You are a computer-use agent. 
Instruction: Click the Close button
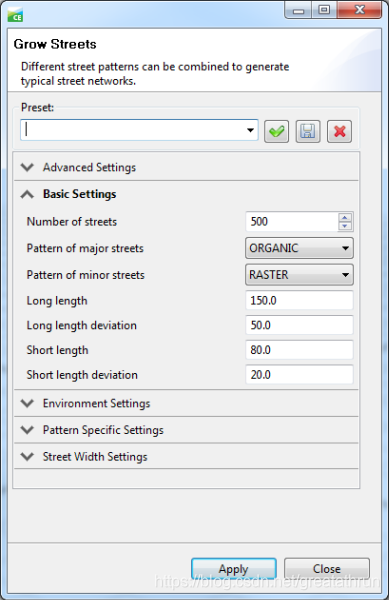(327, 569)
